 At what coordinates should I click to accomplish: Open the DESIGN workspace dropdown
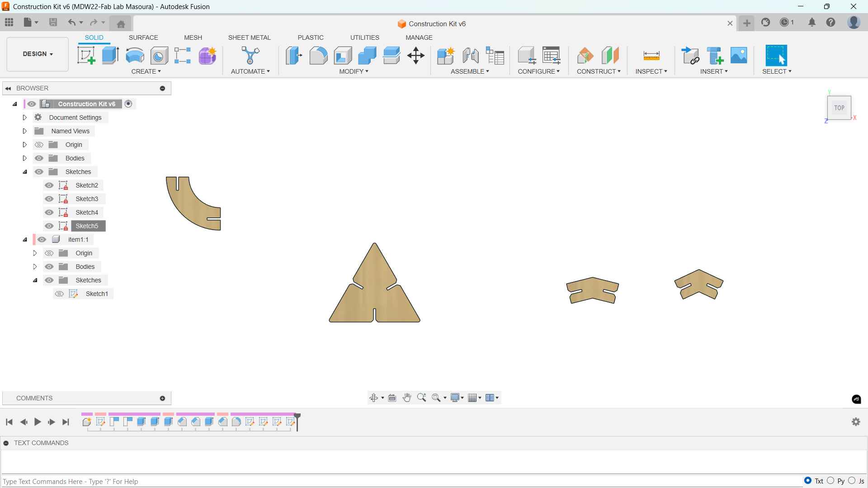38,54
